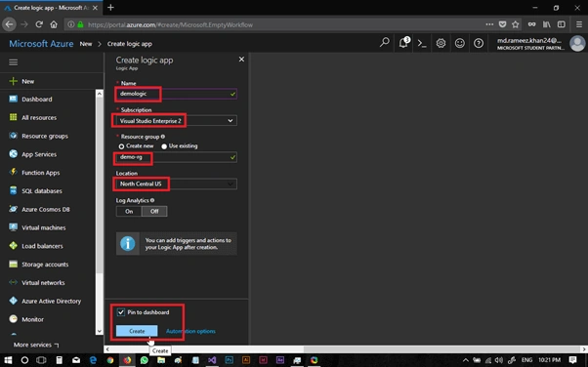Select the Create logic app browser tab
This screenshot has height=367, width=588.
coord(51,8)
